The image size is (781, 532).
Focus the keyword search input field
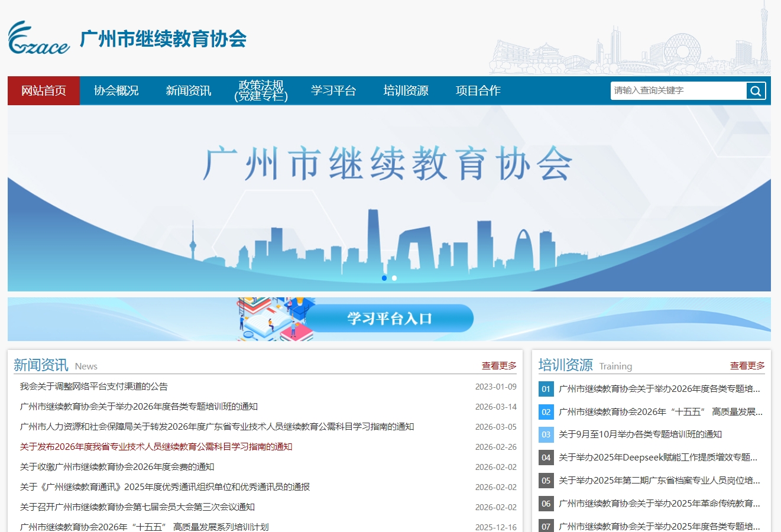point(678,91)
